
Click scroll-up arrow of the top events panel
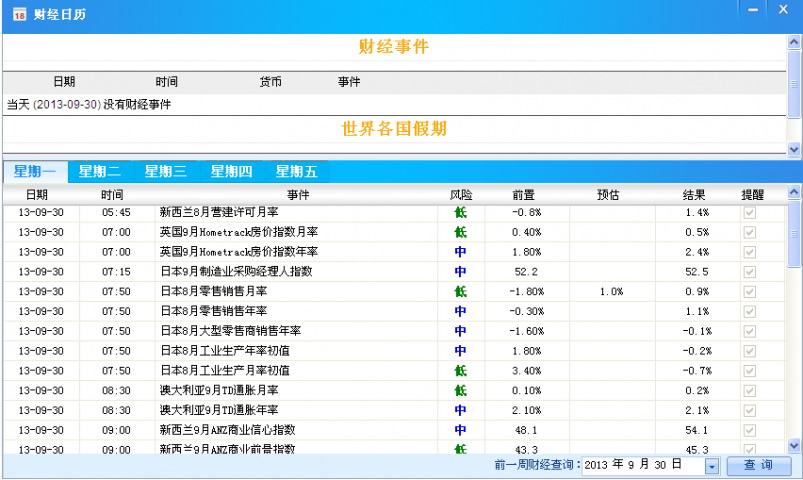[794, 43]
